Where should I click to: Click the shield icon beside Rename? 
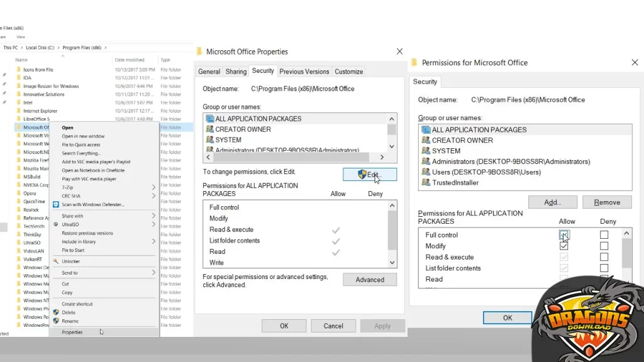click(x=56, y=321)
